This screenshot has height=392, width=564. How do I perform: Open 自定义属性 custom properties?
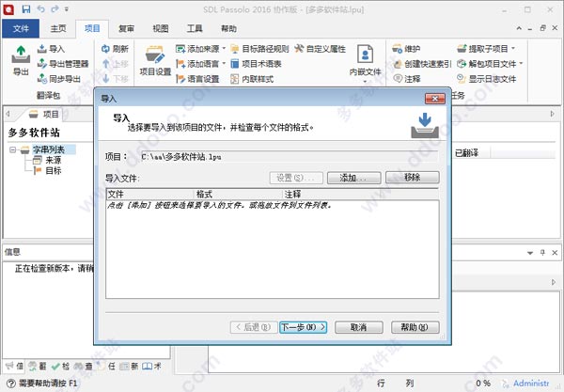tap(320, 49)
